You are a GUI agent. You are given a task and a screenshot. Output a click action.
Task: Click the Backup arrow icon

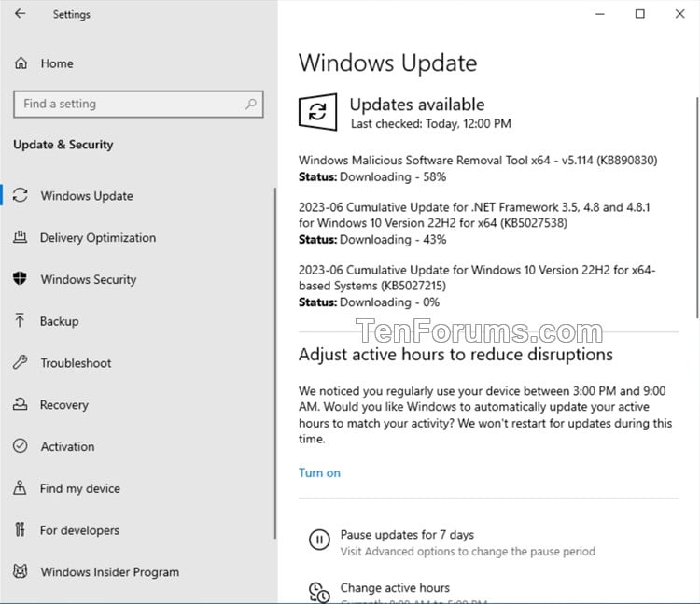point(20,320)
